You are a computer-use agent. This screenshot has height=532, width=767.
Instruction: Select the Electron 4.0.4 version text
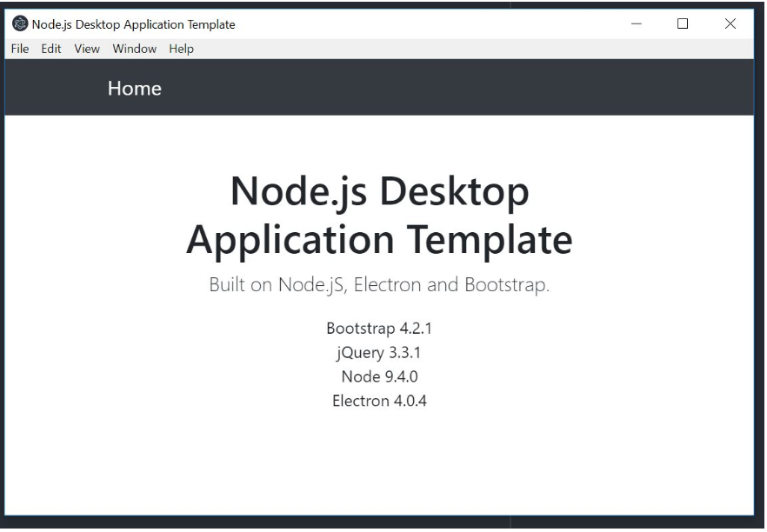381,402
